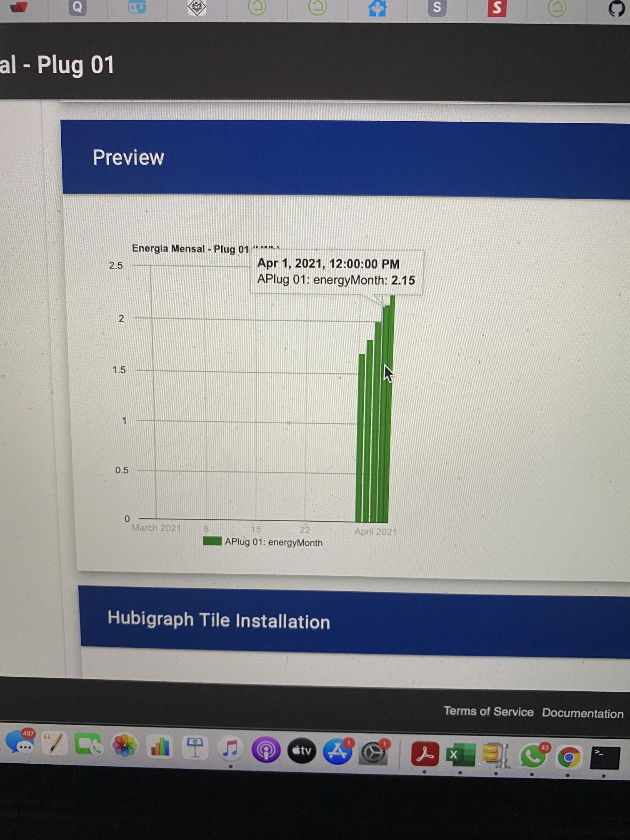The height and width of the screenshot is (840, 630).
Task: Click the tooltip date 'Apr 1, 2021, 12:00:00 PM'
Action: (x=328, y=264)
